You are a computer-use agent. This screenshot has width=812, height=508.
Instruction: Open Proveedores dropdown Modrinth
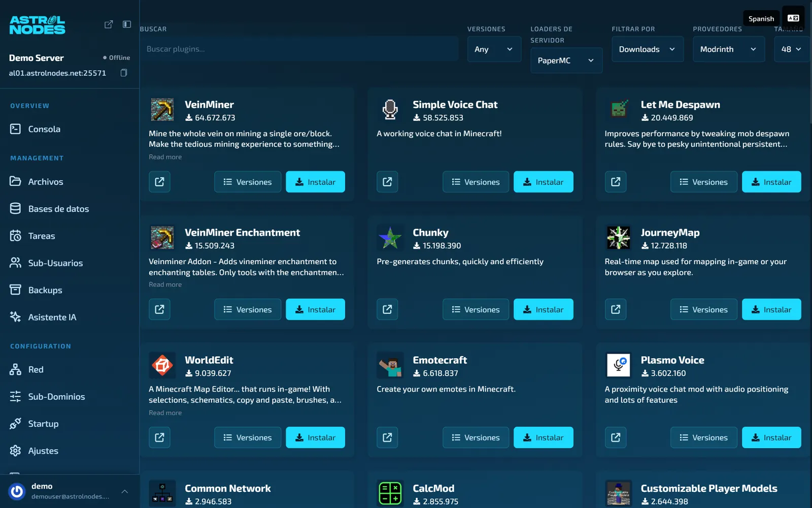[729, 49]
